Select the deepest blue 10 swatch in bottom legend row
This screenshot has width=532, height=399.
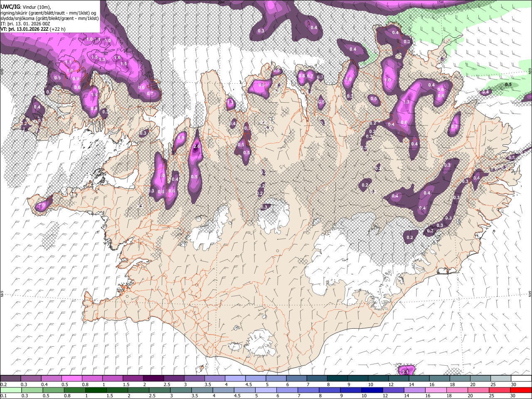[x=372, y=390]
